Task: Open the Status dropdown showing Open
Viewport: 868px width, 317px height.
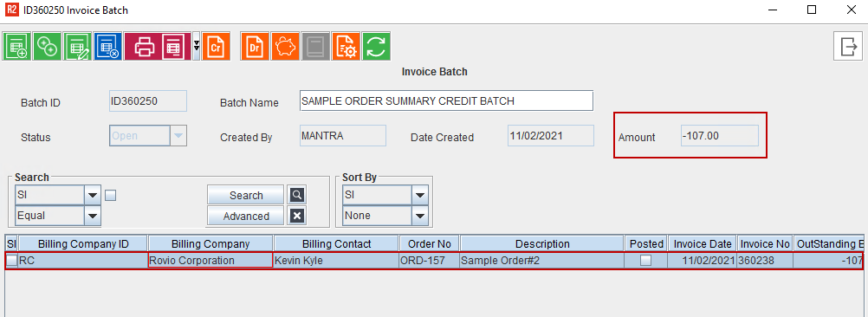Action: [148, 135]
